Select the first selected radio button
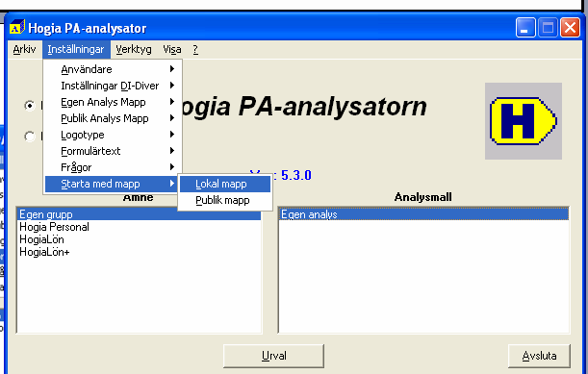This screenshot has height=374, width=588. 29,106
